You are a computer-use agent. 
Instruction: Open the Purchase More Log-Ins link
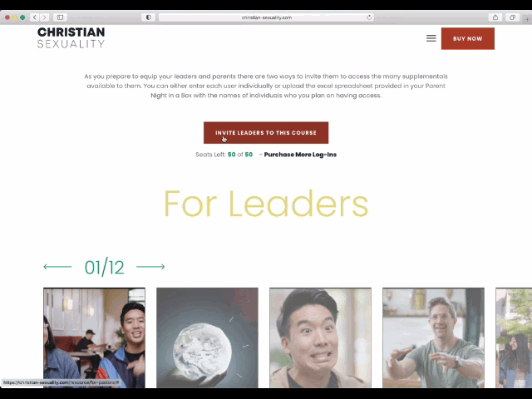point(300,155)
